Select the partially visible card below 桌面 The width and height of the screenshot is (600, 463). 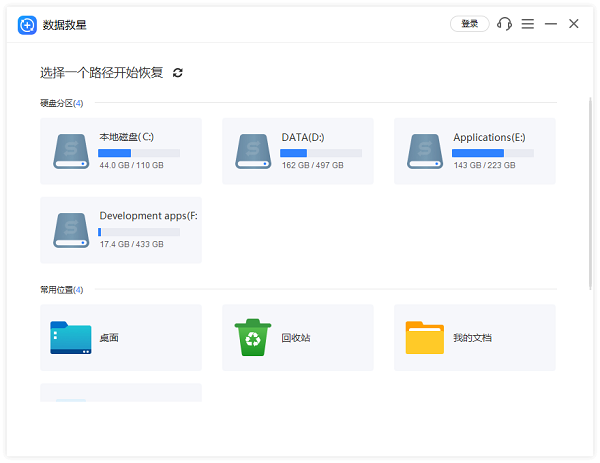[120, 392]
